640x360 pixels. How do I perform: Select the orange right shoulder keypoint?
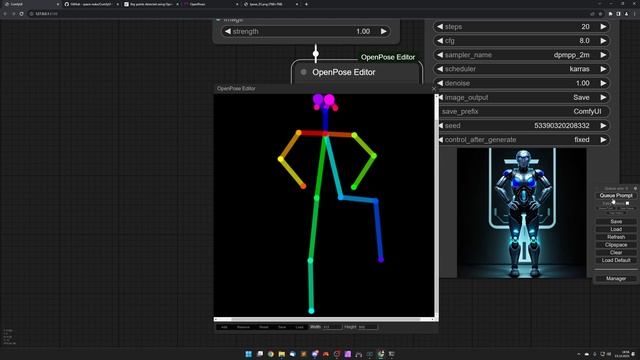[x=299, y=133]
